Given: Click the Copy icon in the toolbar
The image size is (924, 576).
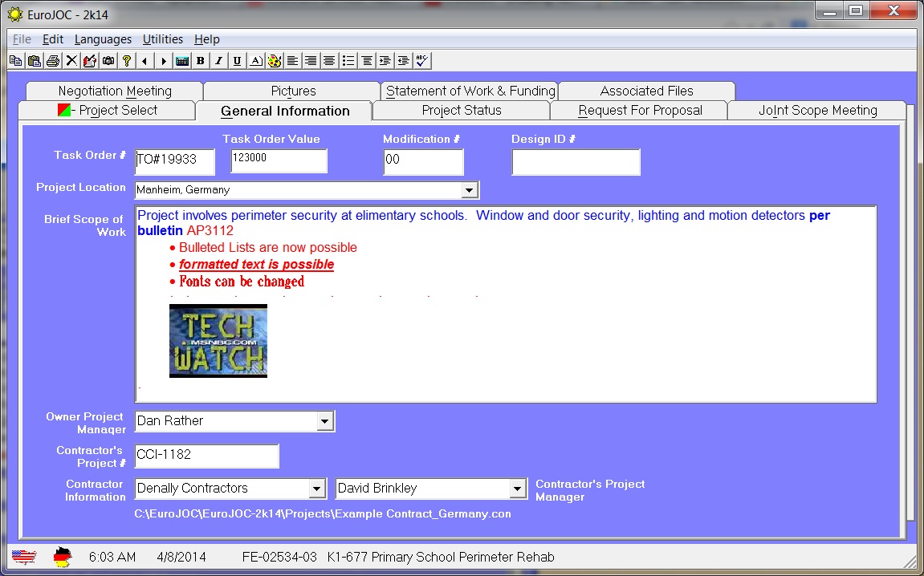Looking at the screenshot, I should tap(15, 61).
